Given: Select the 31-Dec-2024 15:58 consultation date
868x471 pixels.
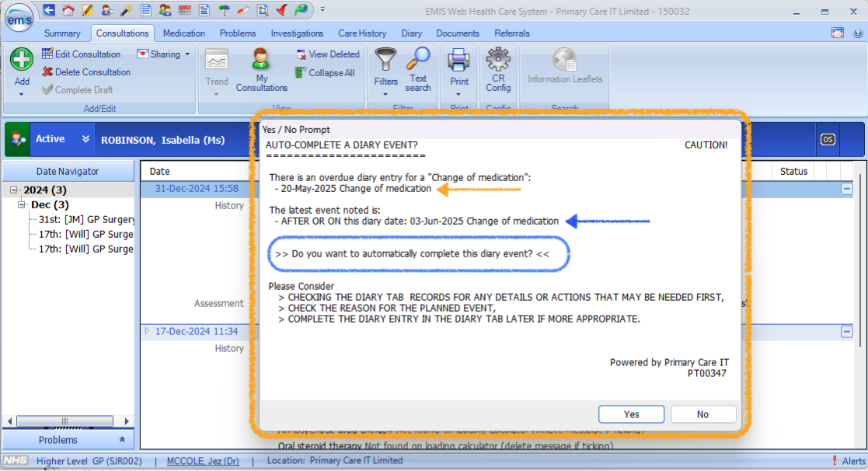Looking at the screenshot, I should pyautogui.click(x=197, y=189).
